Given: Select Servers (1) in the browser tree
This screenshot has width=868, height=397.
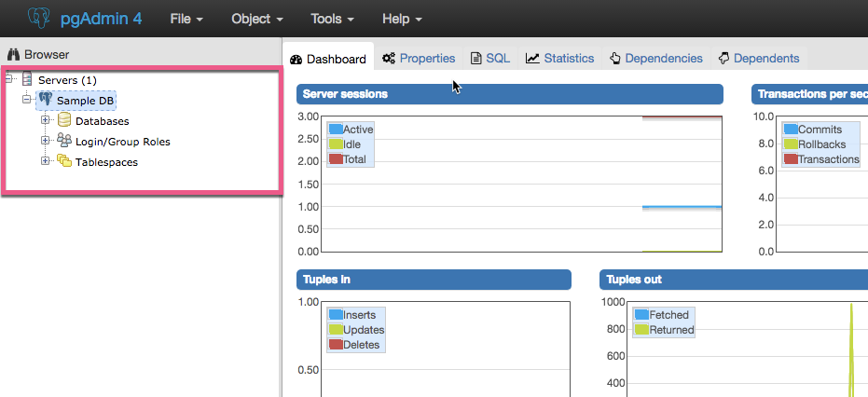Looking at the screenshot, I should pyautogui.click(x=67, y=80).
